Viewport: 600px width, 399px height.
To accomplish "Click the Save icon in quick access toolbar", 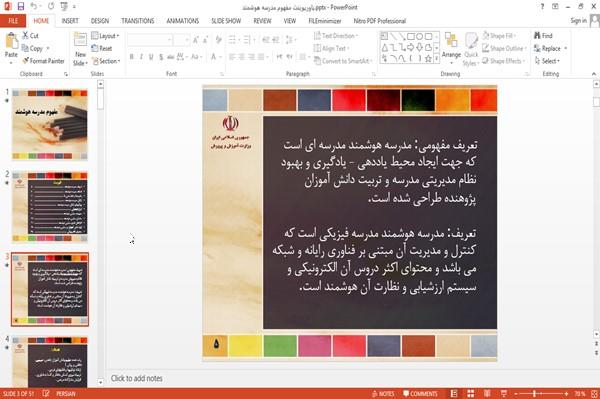I will point(21,6).
